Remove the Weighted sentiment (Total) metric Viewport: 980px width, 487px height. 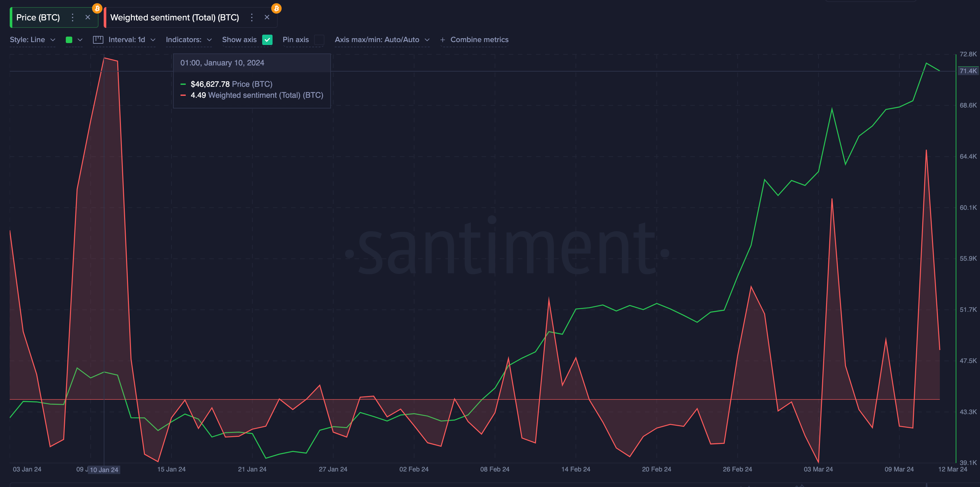(x=267, y=17)
